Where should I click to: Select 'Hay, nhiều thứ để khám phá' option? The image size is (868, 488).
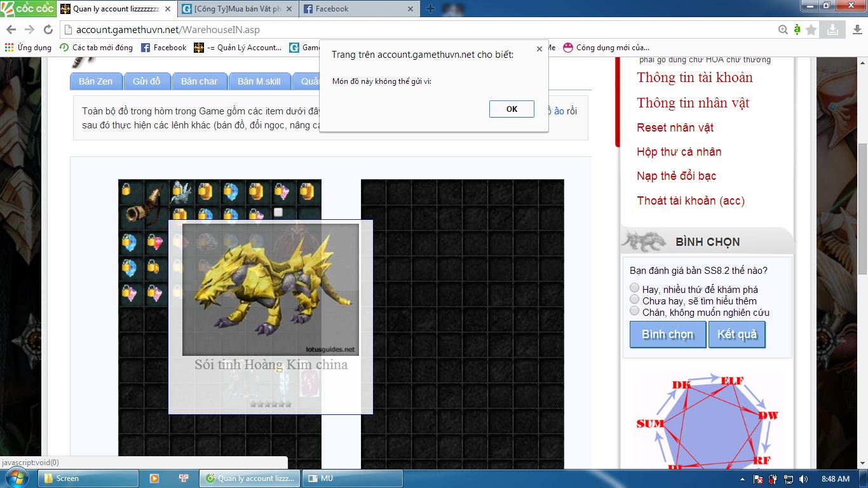(x=634, y=288)
